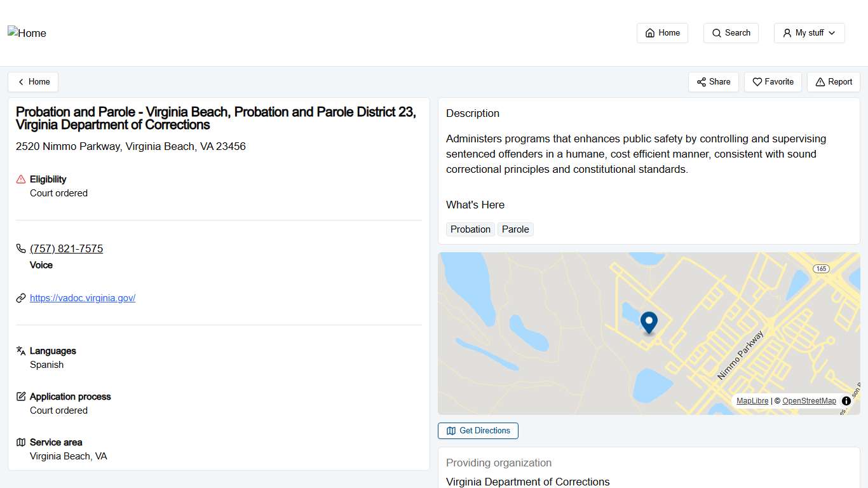
Task: Call the (757) 821-7575 phone link
Action: (x=66, y=248)
